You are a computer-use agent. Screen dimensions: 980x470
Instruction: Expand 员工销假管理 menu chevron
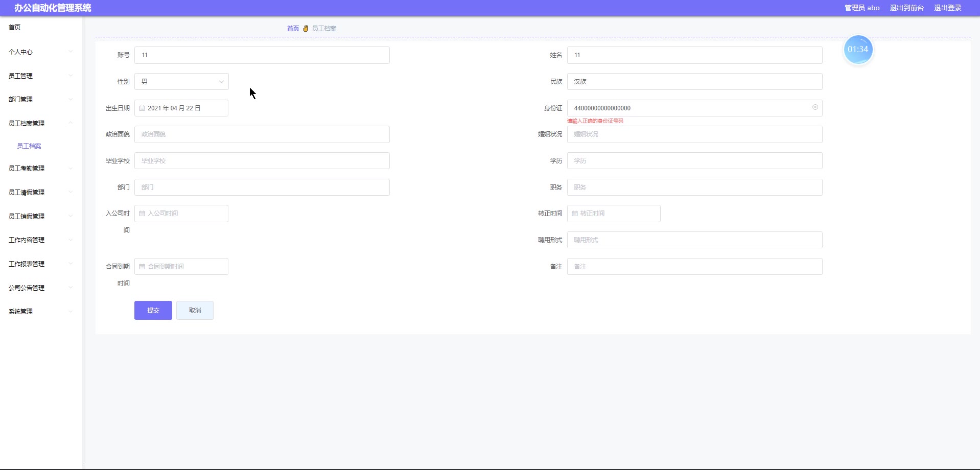coord(71,216)
